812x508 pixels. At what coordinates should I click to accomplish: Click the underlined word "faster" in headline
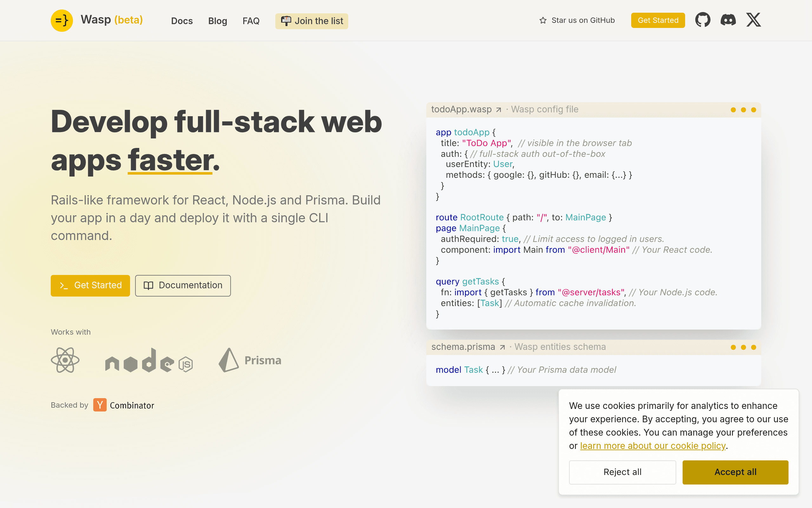pyautogui.click(x=170, y=161)
